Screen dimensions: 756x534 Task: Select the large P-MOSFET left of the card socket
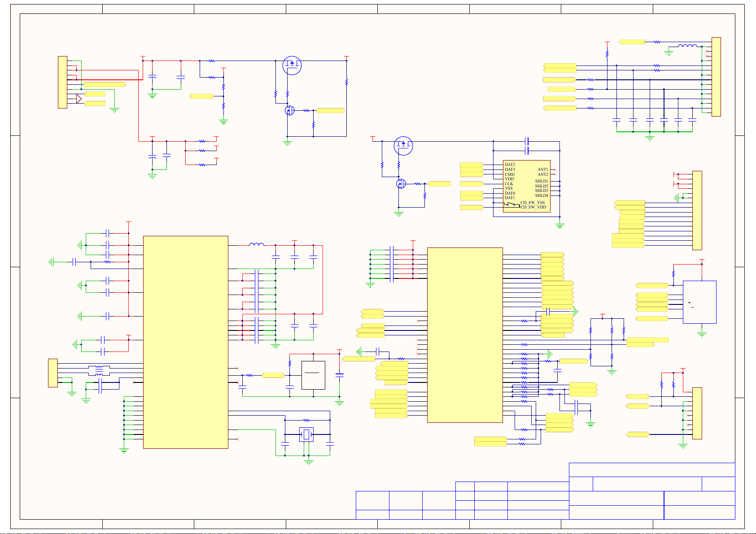[403, 146]
